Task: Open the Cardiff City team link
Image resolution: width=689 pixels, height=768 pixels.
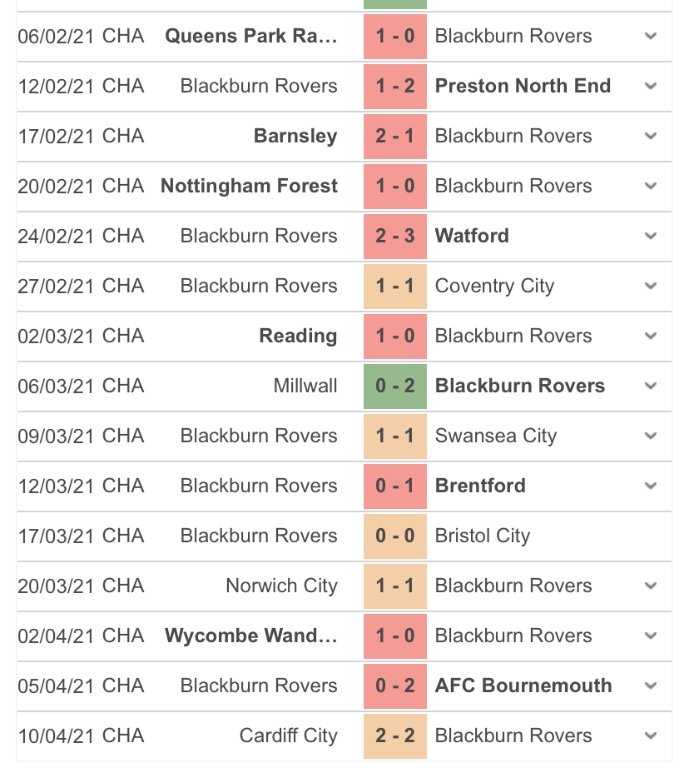Action: pyautogui.click(x=288, y=736)
